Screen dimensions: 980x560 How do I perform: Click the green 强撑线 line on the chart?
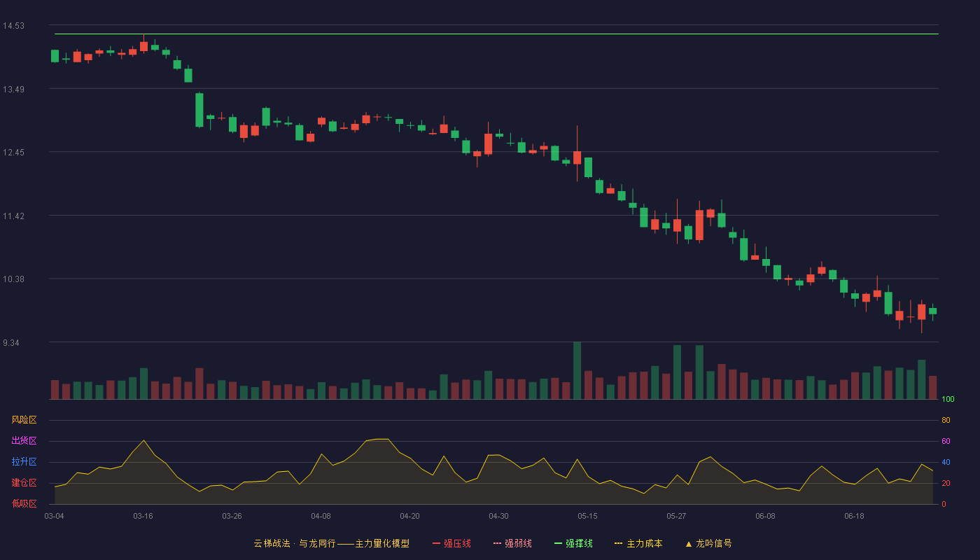coord(496,34)
